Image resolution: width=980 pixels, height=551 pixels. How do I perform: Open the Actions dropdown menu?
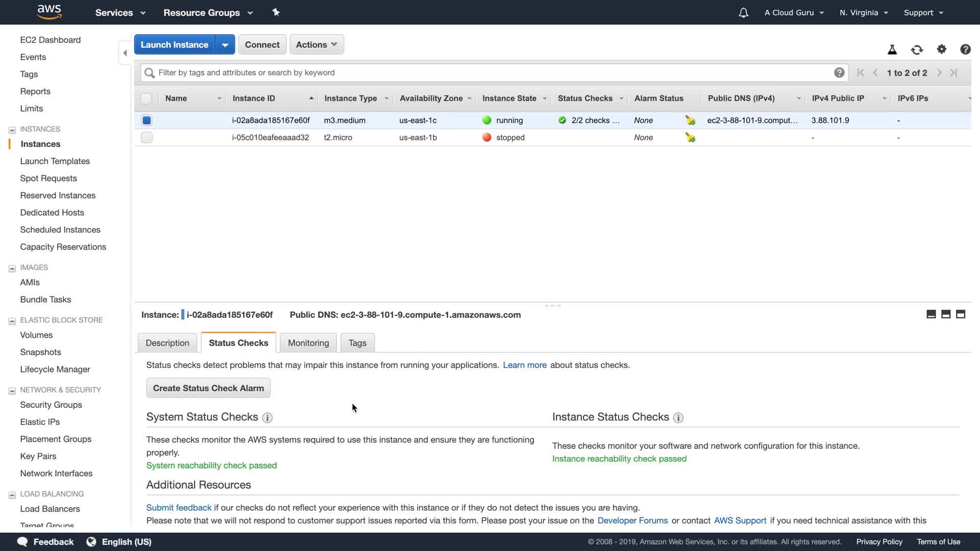coord(316,44)
